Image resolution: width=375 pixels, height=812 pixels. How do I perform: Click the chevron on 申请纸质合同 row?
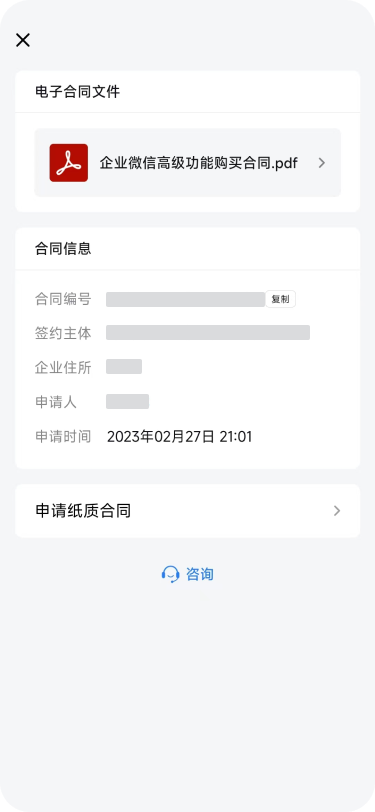[x=337, y=511]
